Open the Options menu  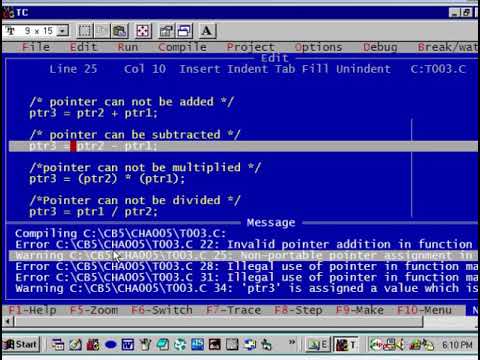(x=318, y=47)
